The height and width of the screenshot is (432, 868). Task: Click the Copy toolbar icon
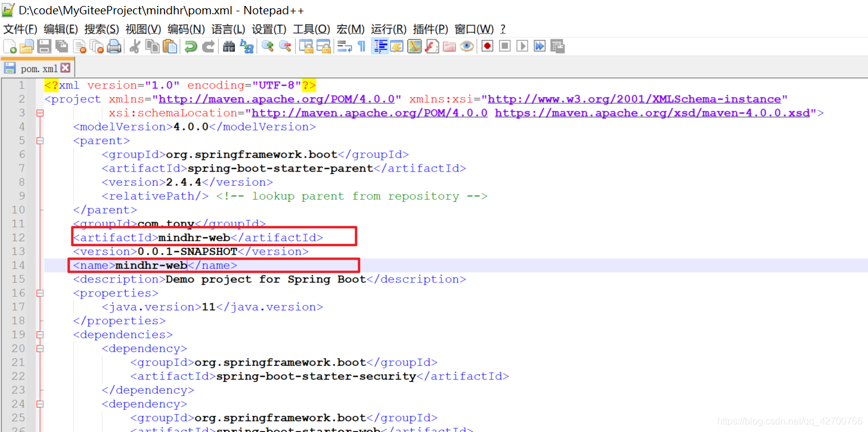(151, 46)
